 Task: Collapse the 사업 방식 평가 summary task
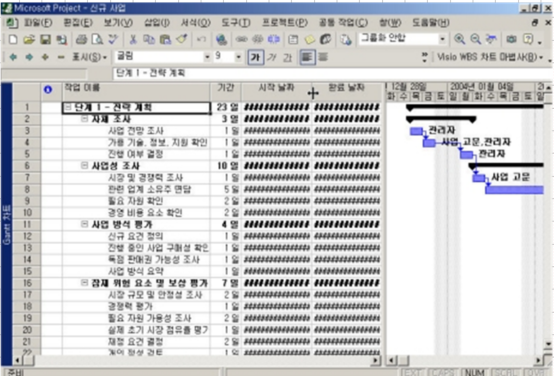tap(84, 224)
